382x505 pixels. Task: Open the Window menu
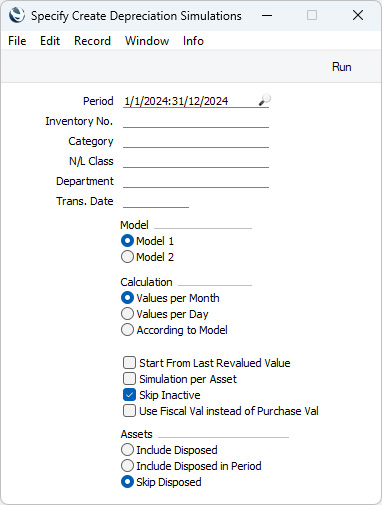pyautogui.click(x=147, y=41)
